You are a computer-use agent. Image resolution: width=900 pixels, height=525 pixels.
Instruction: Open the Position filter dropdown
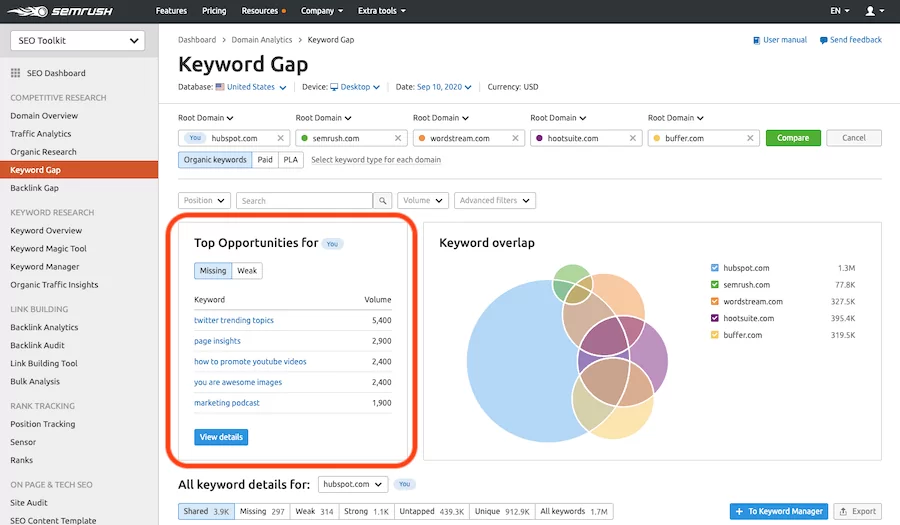204,200
